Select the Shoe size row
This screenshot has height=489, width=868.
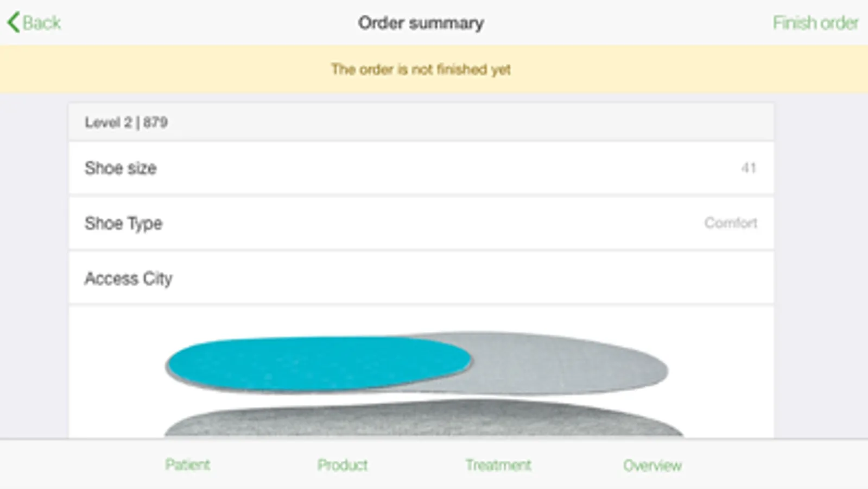coord(421,168)
